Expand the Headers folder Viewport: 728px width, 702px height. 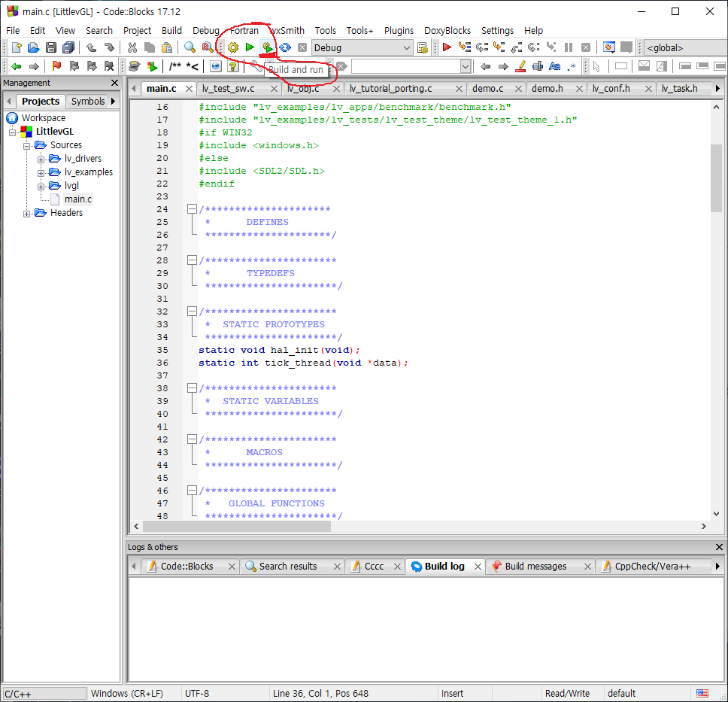coord(26,214)
